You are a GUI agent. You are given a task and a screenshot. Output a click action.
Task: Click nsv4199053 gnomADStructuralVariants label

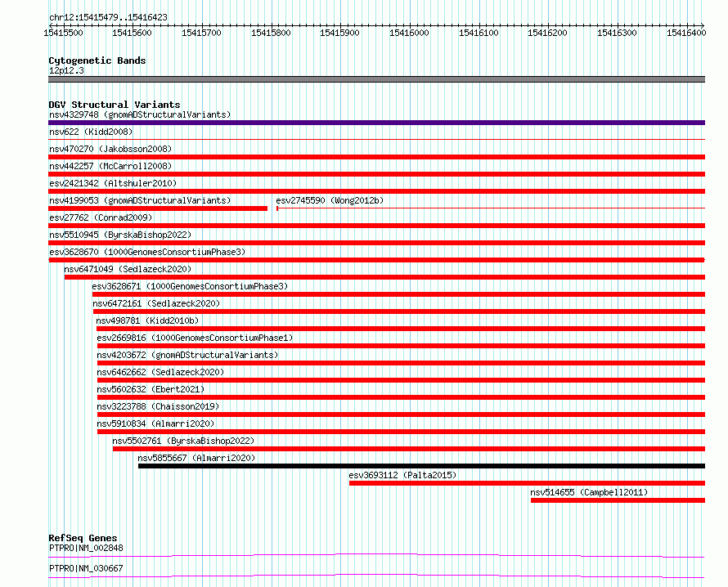140,200
